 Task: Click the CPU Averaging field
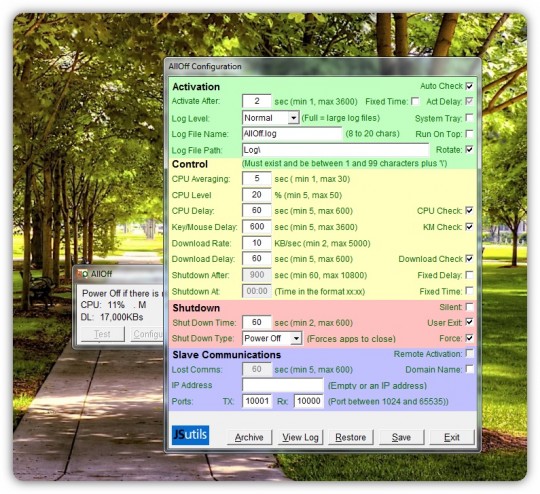[x=257, y=179]
